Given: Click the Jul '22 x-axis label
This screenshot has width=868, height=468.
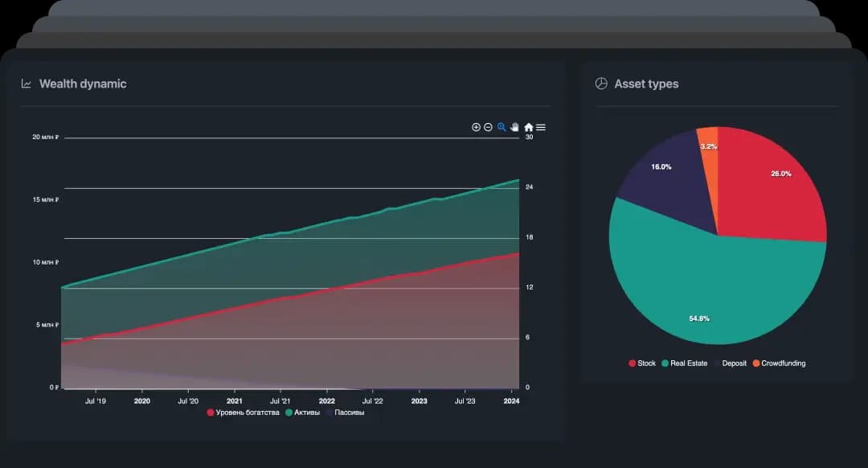Looking at the screenshot, I should [373, 401].
